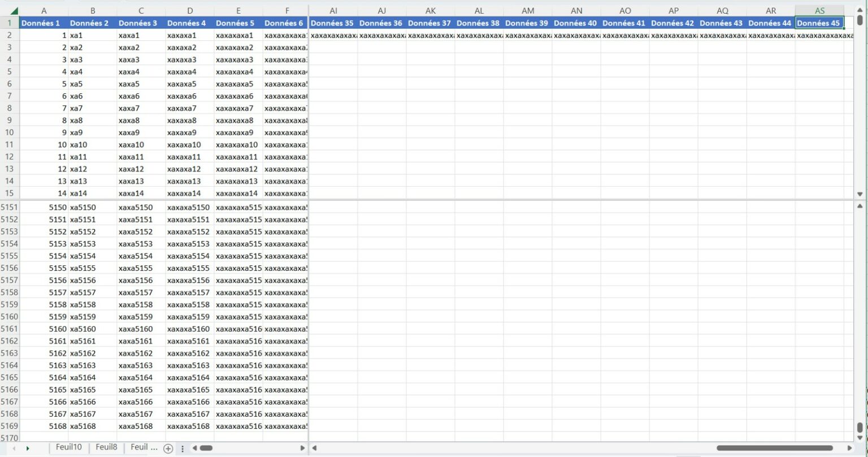Click the previous-sheet navigation arrow
868x457 pixels.
click(x=15, y=447)
